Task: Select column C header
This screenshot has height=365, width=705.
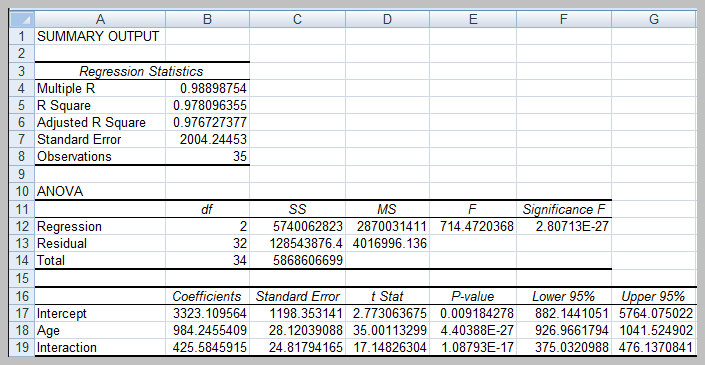Action: (x=297, y=19)
